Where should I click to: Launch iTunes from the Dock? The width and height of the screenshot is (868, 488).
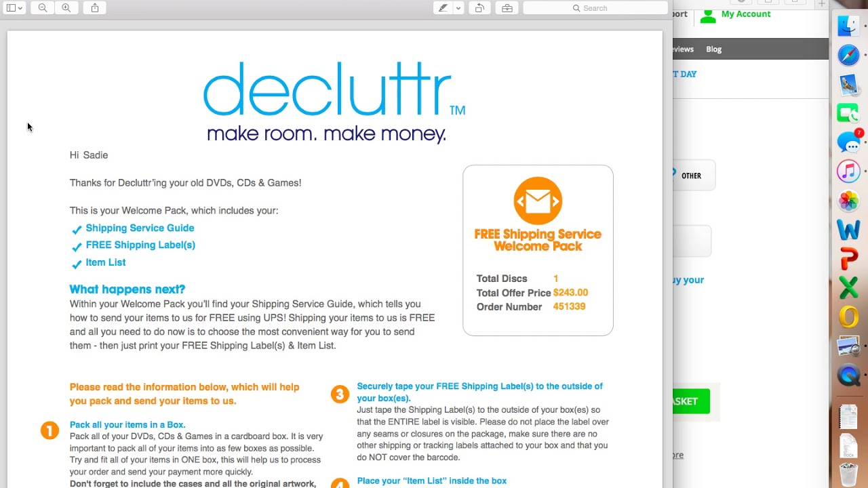coord(848,171)
